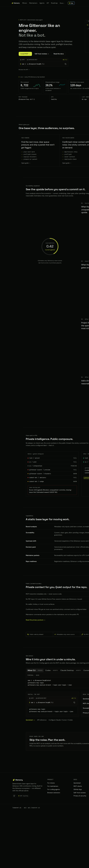Click the plan-next-work item in the miners list

28,152
